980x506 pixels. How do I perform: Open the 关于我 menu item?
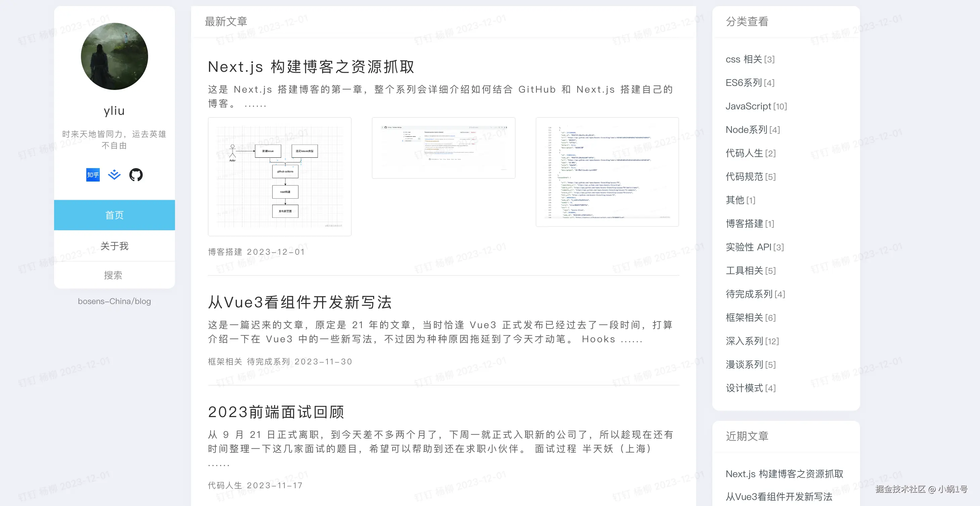[114, 246]
